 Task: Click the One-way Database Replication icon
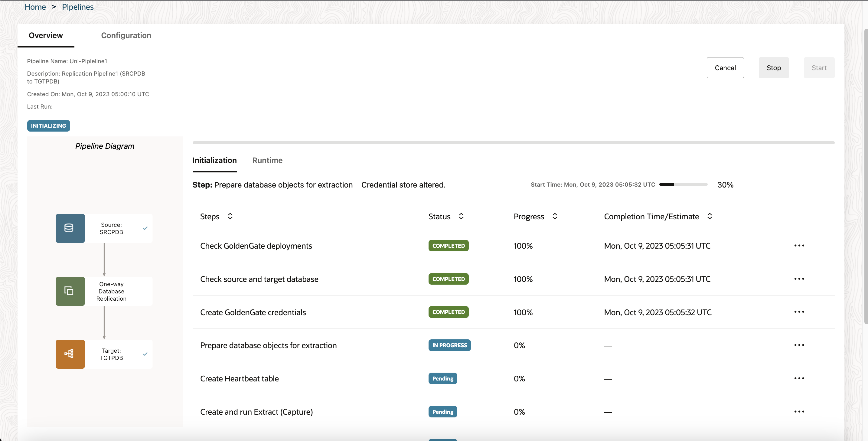(x=70, y=291)
